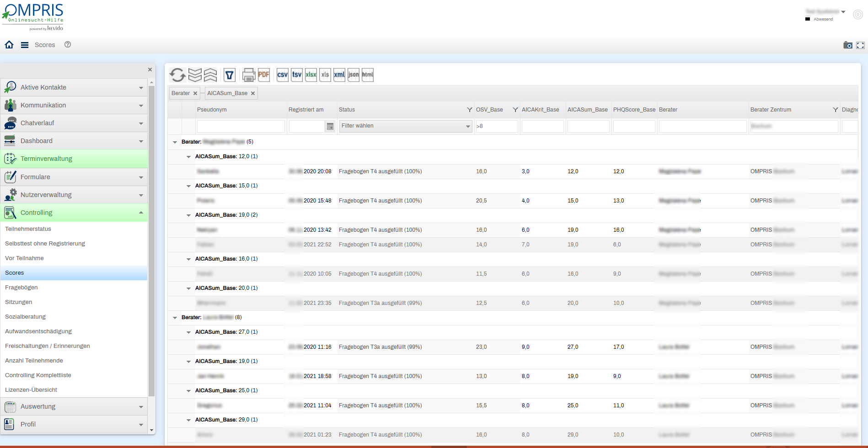This screenshot has width=868, height=448.
Task: Export table as PDF
Action: point(264,75)
